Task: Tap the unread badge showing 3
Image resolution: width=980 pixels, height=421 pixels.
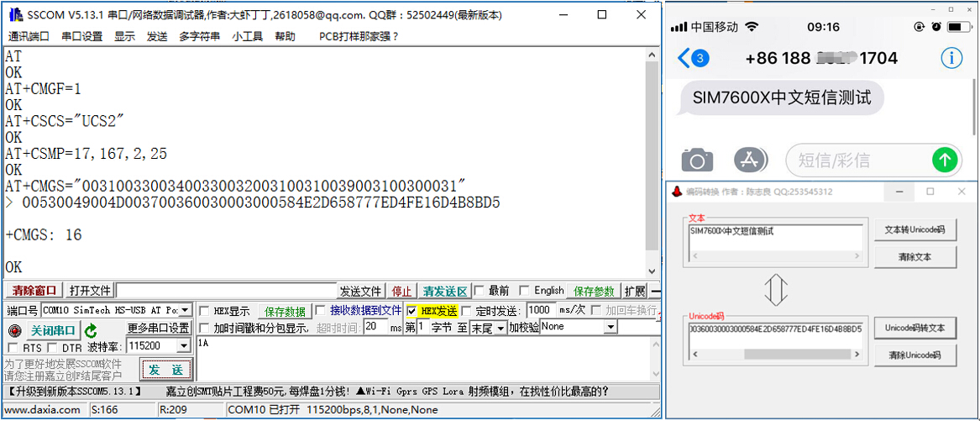Action: click(701, 59)
